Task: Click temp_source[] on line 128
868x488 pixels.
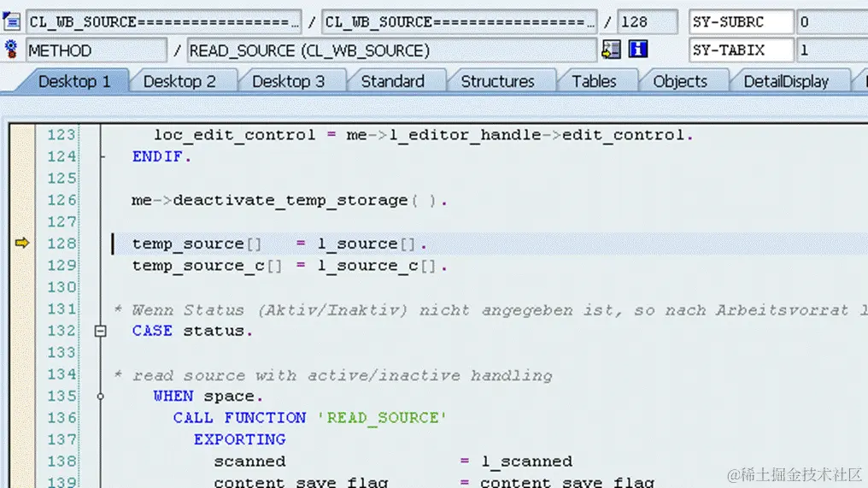Action: pyautogui.click(x=196, y=244)
